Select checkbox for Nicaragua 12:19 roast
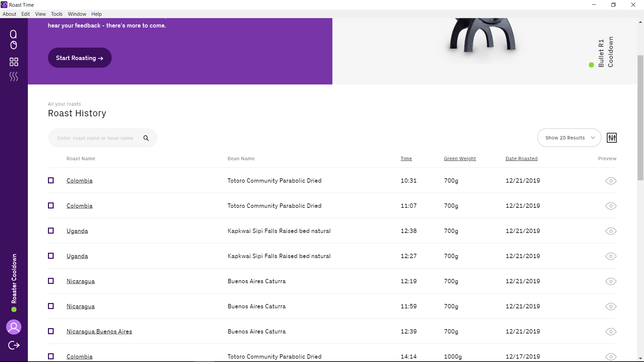The image size is (644, 362). [51, 281]
